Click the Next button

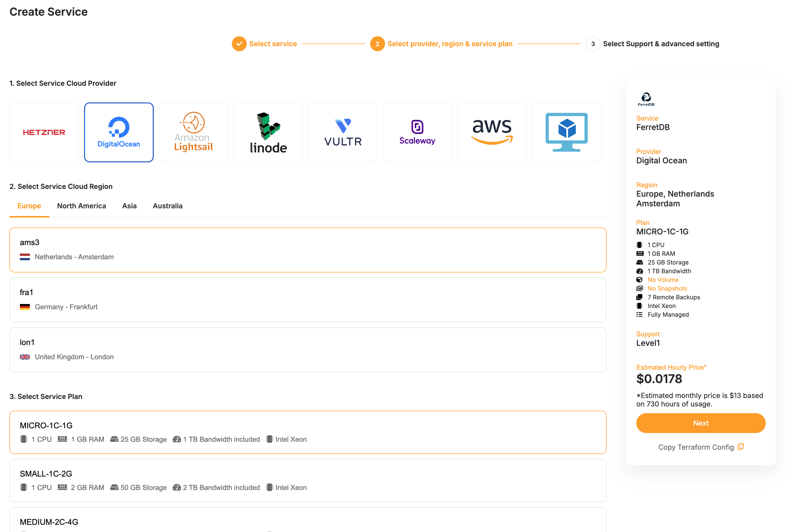point(701,423)
